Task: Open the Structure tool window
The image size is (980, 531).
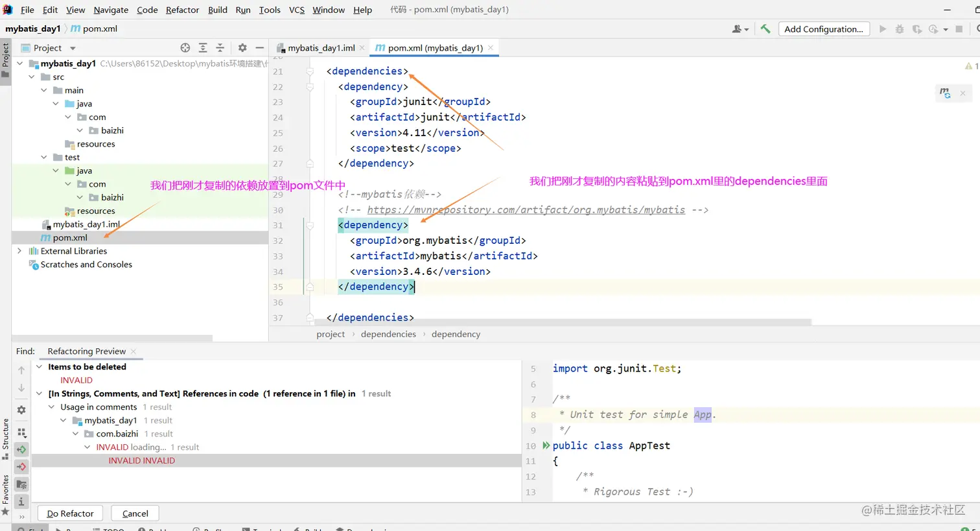Action: point(5,439)
